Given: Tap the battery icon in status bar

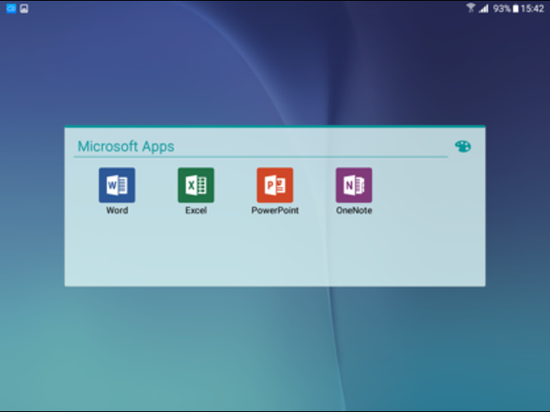Looking at the screenshot, I should (x=515, y=8).
